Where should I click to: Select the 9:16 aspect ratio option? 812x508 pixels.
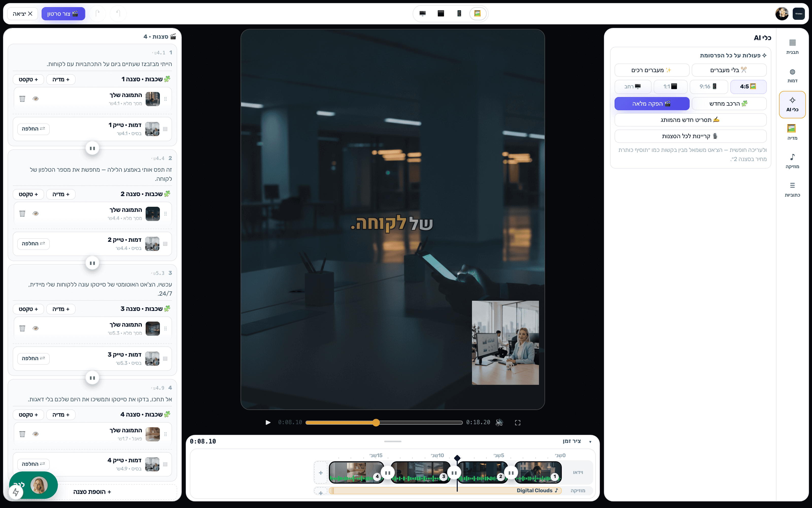tap(709, 87)
